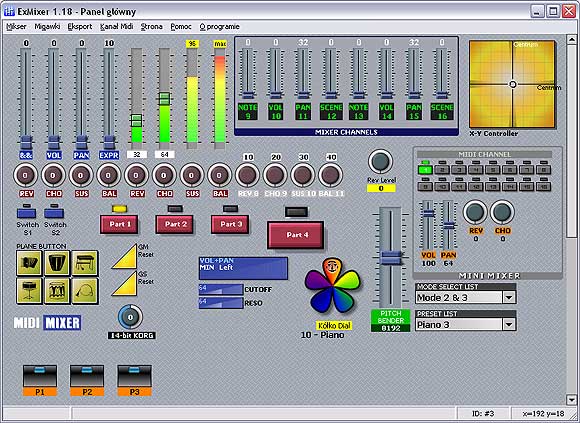The height and width of the screenshot is (423, 580).
Task: Select MIDI channel 2 button
Action: (x=442, y=170)
